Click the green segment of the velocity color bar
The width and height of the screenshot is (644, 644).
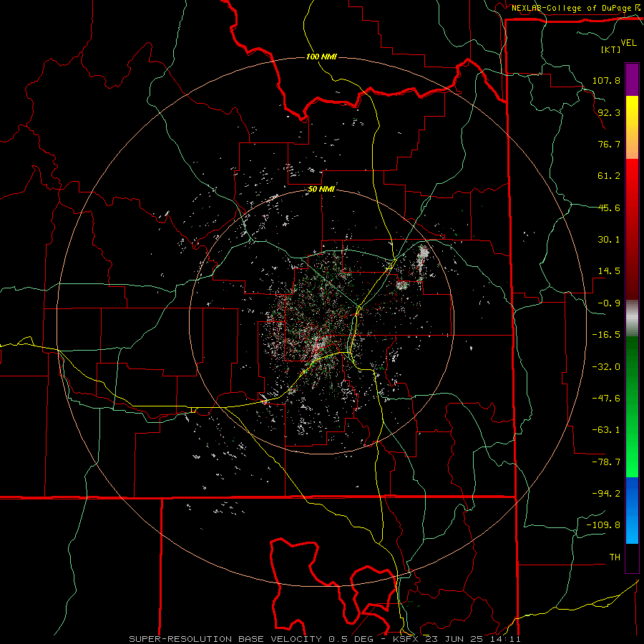(x=632, y=406)
